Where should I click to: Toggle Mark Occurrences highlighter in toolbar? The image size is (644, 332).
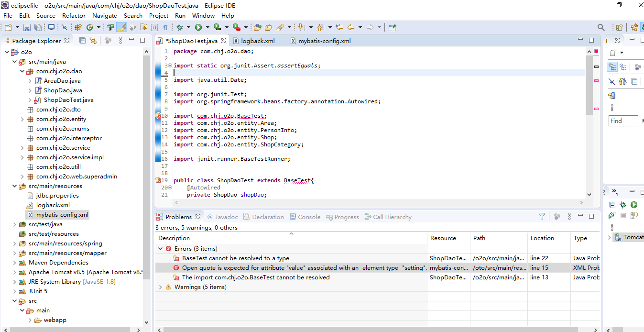pyautogui.click(x=122, y=28)
